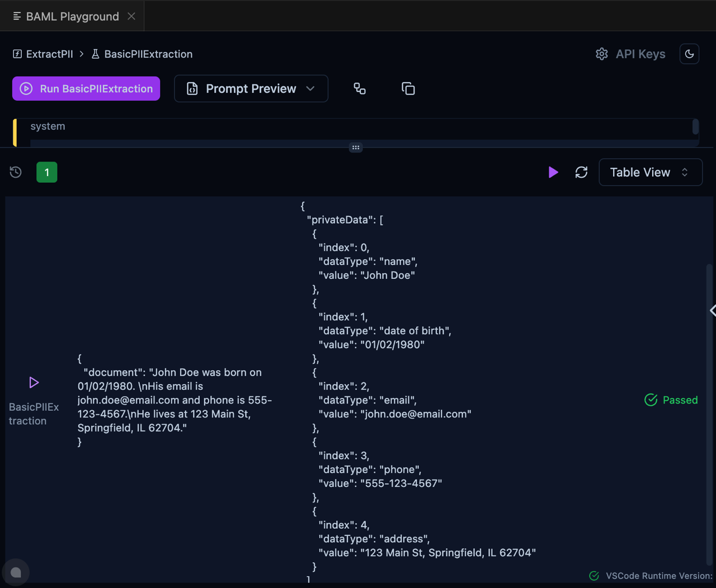Open the test history clock icon
716x588 pixels.
15,172
